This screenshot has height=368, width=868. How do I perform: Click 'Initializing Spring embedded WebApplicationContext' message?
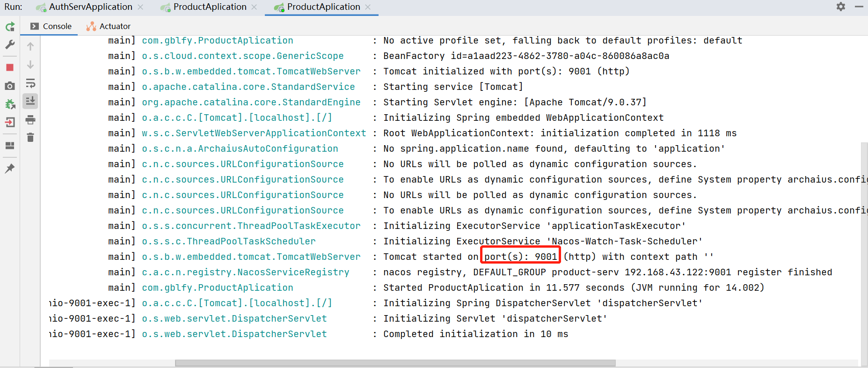pos(523,118)
